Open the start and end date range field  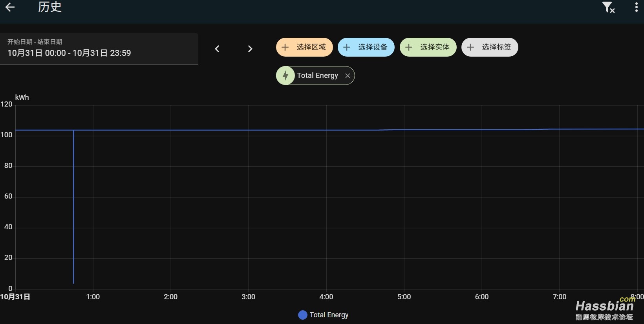[x=99, y=49]
